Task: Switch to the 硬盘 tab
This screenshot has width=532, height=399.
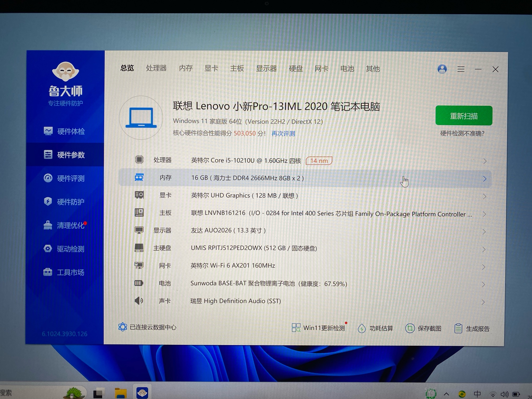Action: click(x=296, y=69)
